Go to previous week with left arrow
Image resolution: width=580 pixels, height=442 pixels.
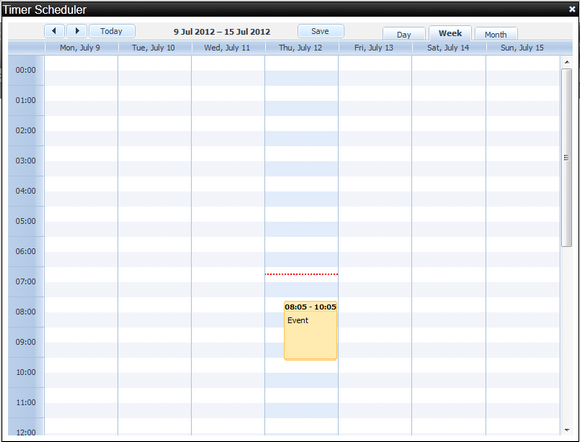pos(54,31)
